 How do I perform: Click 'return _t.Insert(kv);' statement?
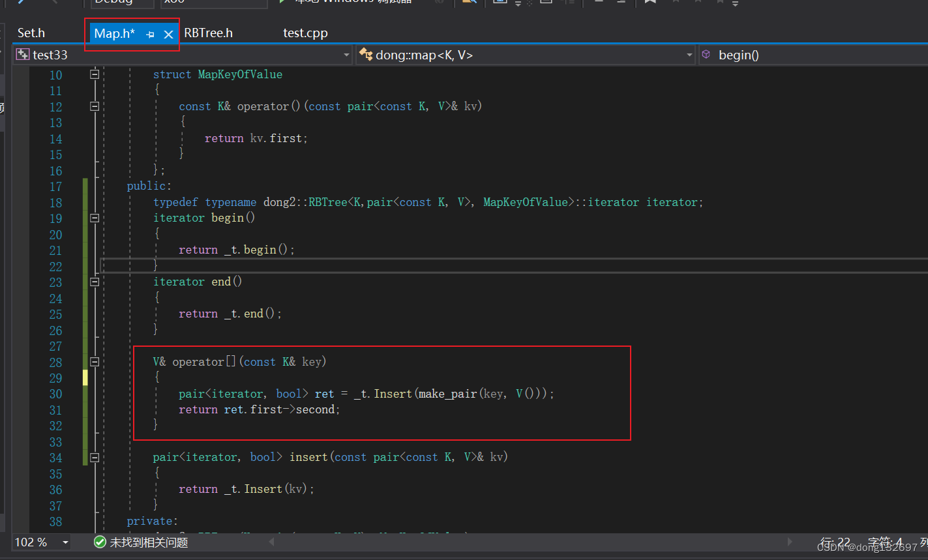(247, 489)
